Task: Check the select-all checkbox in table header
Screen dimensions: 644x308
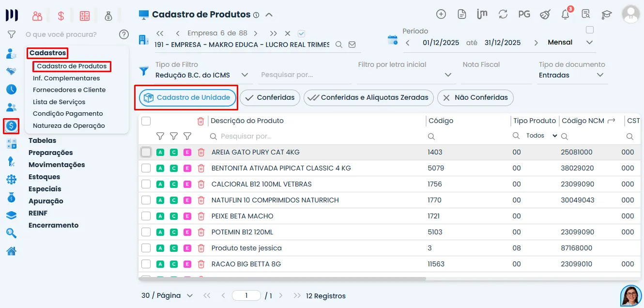Action: coord(146,121)
